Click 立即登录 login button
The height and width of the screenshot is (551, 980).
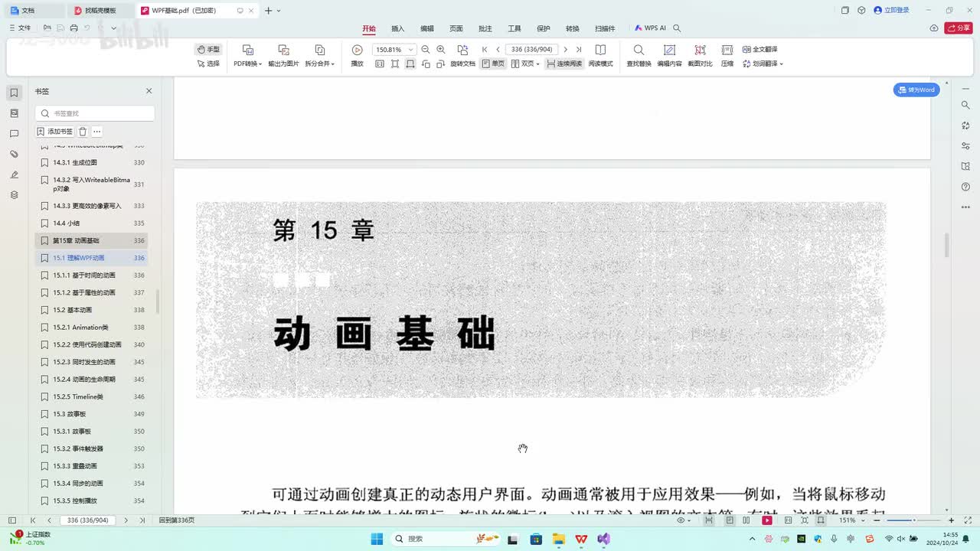point(891,10)
